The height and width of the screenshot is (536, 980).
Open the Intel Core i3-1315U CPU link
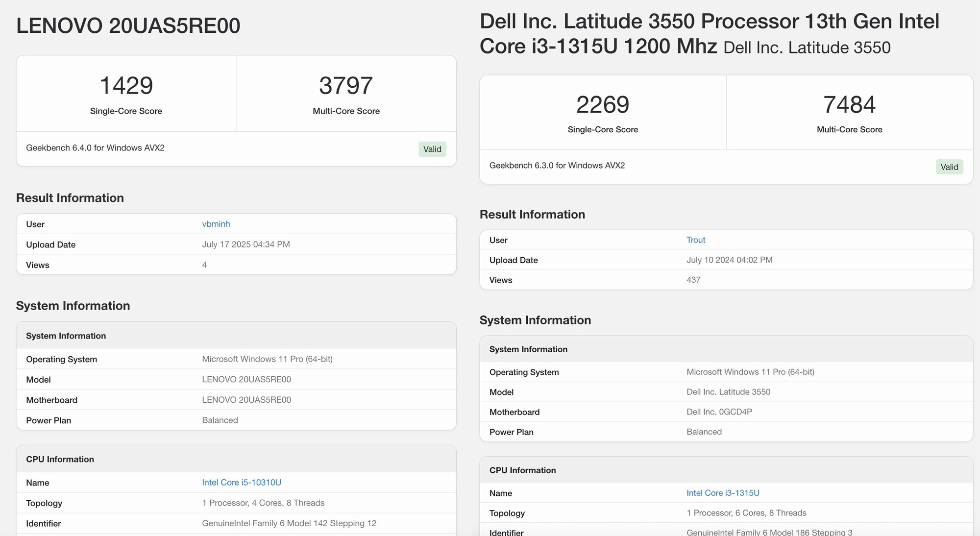point(723,493)
